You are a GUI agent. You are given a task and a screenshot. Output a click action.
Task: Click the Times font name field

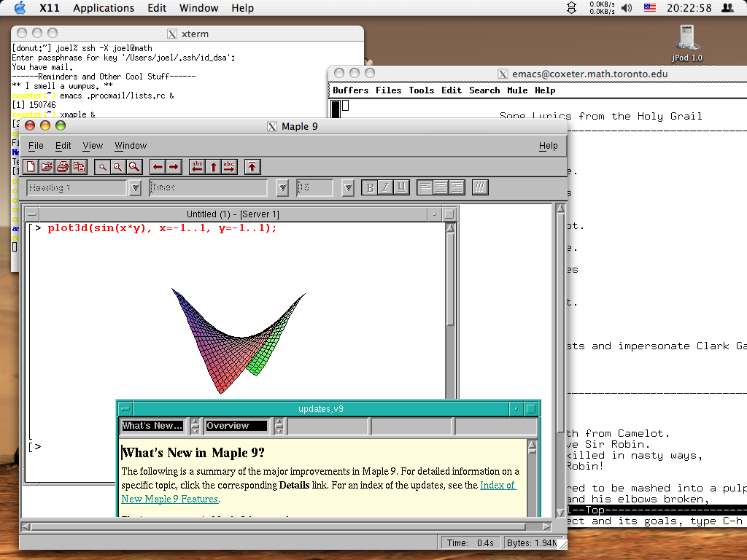pyautogui.click(x=208, y=187)
